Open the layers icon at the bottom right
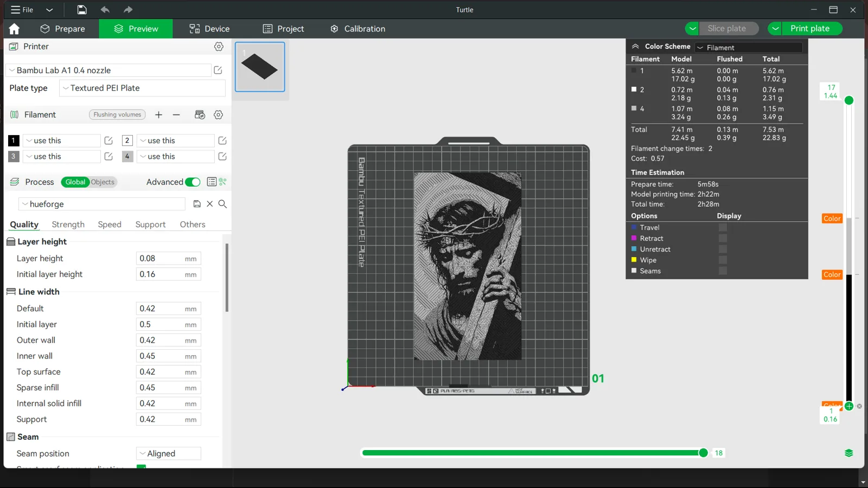This screenshot has height=488, width=868. pyautogui.click(x=849, y=453)
